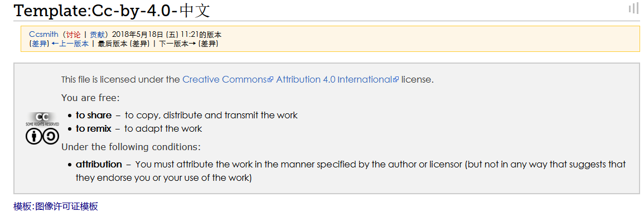Go to the ←上一版本 previous revision
The height and width of the screenshot is (216, 644).
coord(70,44)
